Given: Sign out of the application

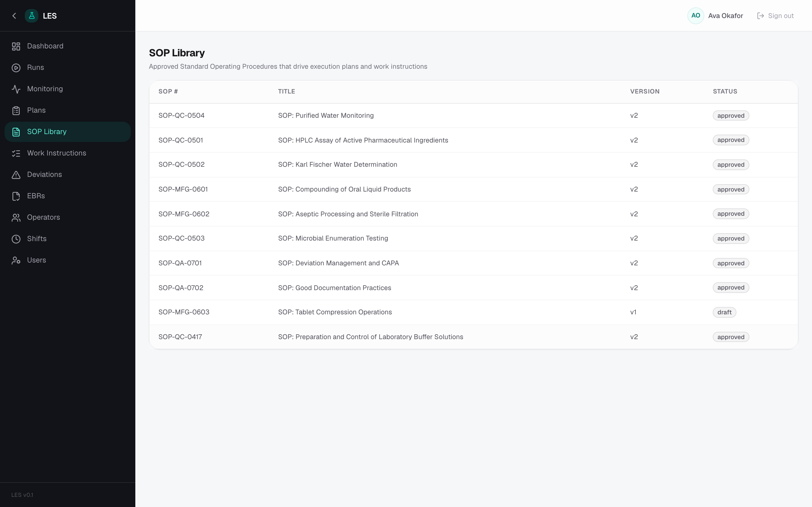Looking at the screenshot, I should pyautogui.click(x=775, y=16).
